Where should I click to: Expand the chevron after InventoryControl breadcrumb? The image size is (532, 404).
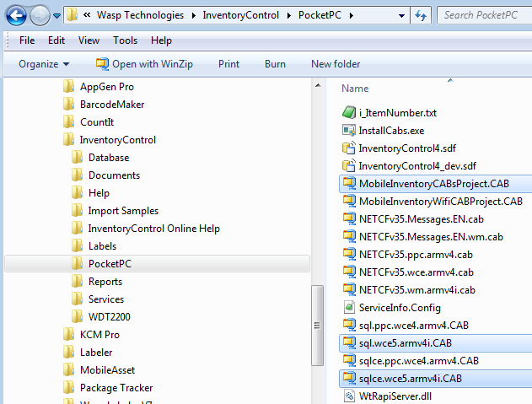pos(288,16)
